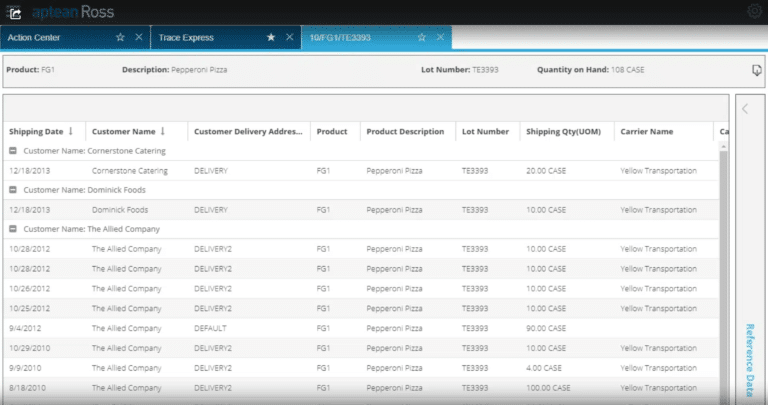This screenshot has width=768, height=405.
Task: Click the share icon beside Aptean Ross logo
Action: (16, 13)
